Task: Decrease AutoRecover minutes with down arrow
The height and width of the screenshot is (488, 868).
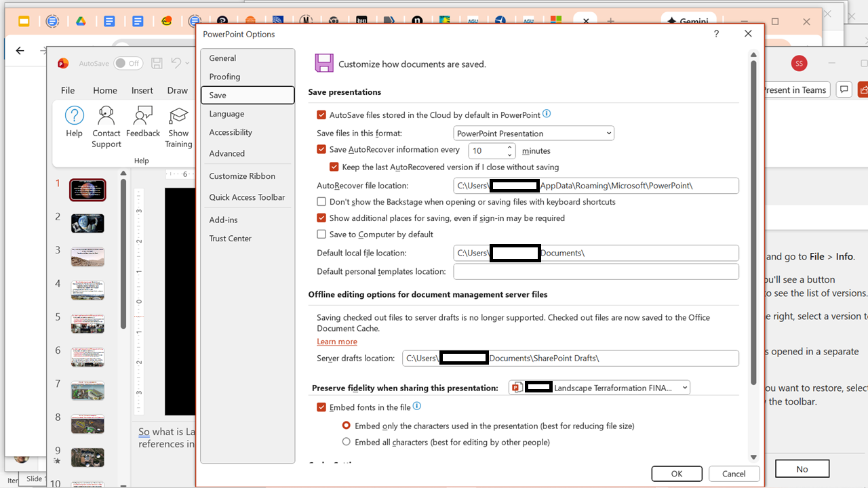Action: (x=510, y=155)
